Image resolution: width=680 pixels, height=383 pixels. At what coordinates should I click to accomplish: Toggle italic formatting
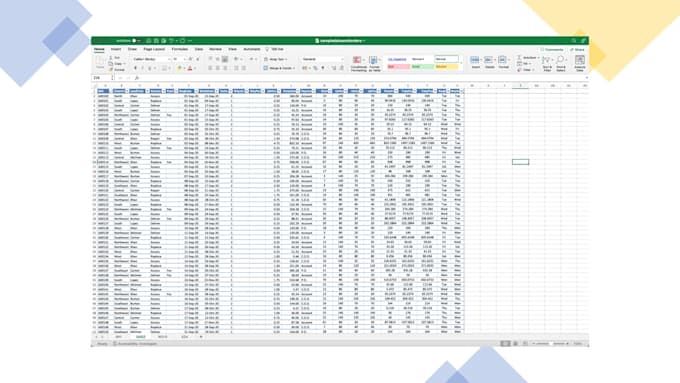click(x=143, y=69)
